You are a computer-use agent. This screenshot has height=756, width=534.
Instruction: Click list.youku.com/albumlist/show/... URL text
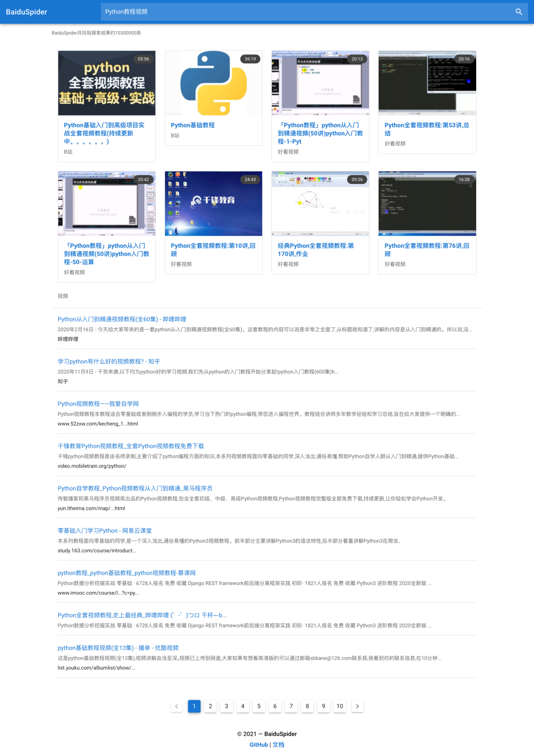tap(96, 668)
